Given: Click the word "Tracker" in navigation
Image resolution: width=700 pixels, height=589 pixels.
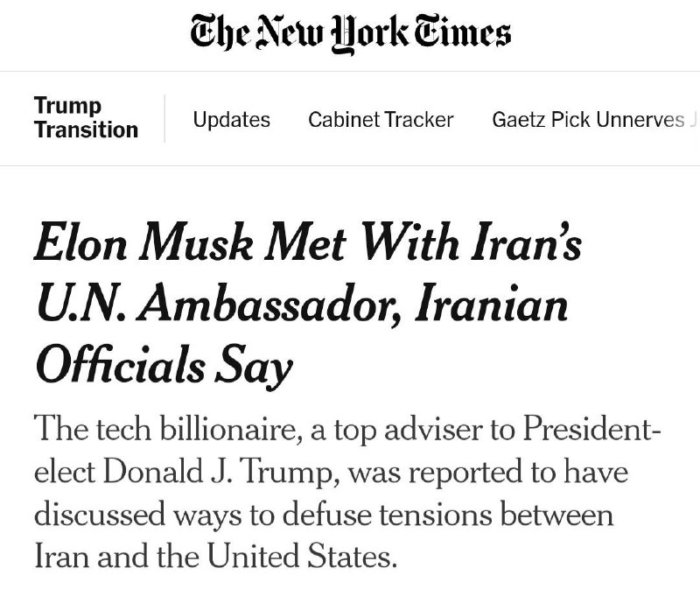Looking at the screenshot, I should click(x=422, y=120).
